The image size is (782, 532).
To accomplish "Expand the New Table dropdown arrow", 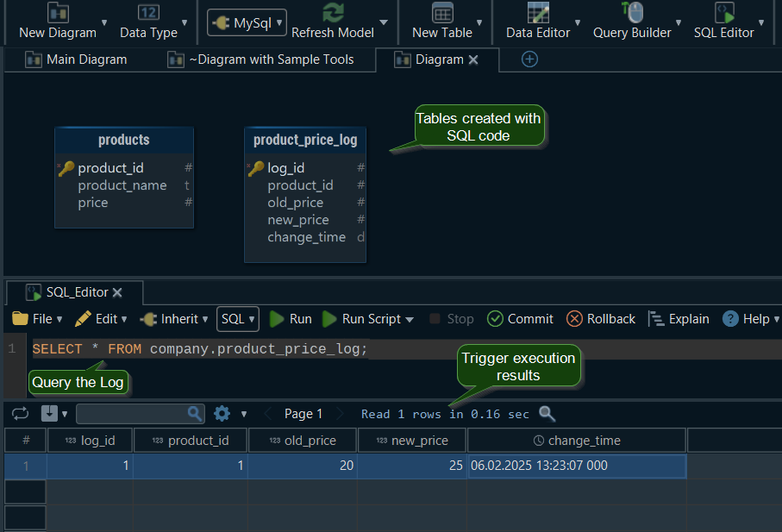I will click(x=479, y=22).
